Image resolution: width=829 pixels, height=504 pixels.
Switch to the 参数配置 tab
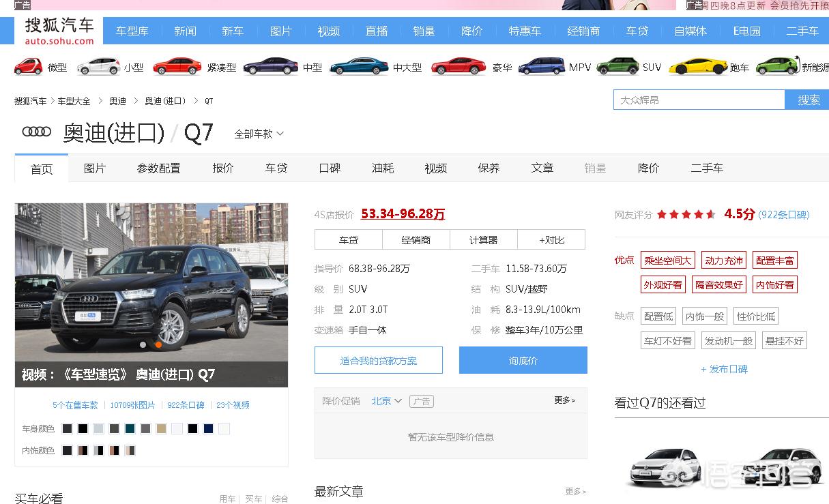(x=159, y=168)
